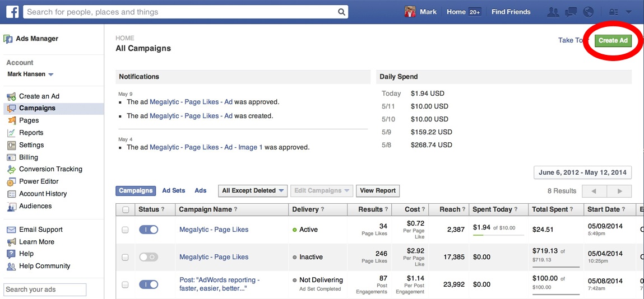Open the notifications globe icon
The image size is (644, 299).
pyautogui.click(x=588, y=12)
